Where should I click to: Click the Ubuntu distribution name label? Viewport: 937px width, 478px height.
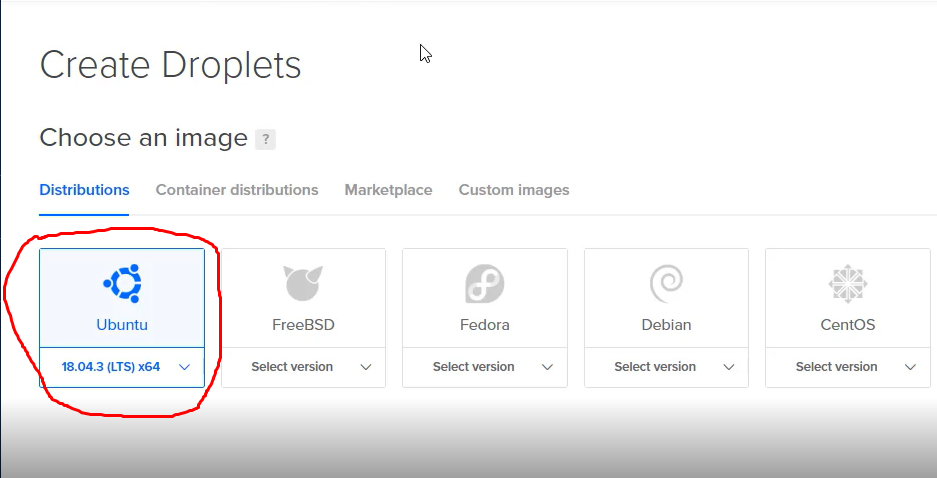pos(122,325)
